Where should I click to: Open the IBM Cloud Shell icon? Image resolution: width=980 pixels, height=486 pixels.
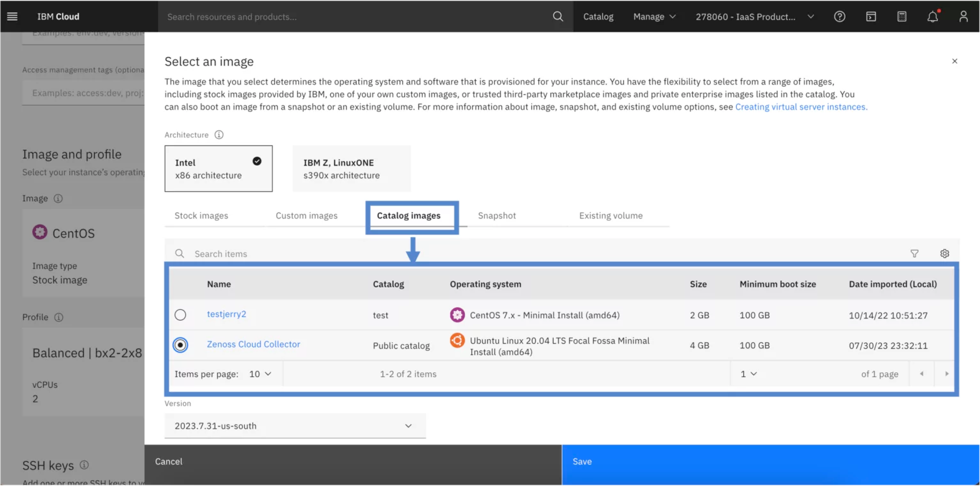pyautogui.click(x=871, y=16)
